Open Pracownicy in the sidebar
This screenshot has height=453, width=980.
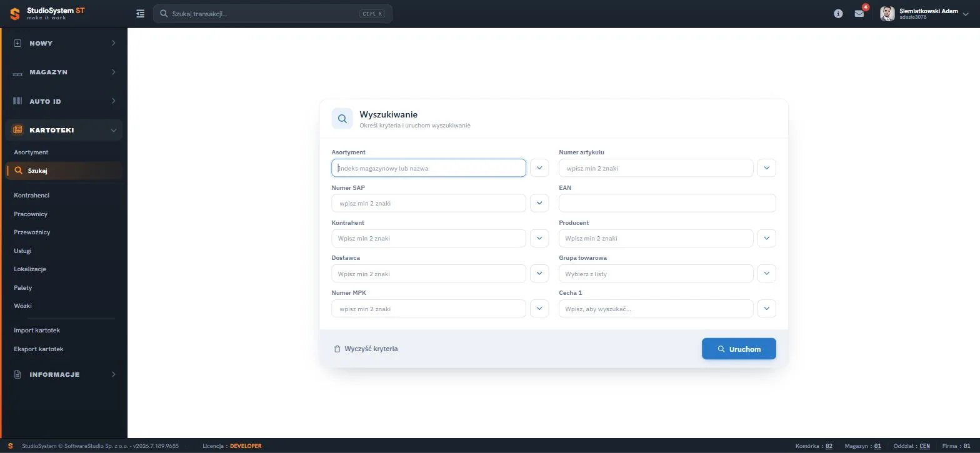(31, 214)
